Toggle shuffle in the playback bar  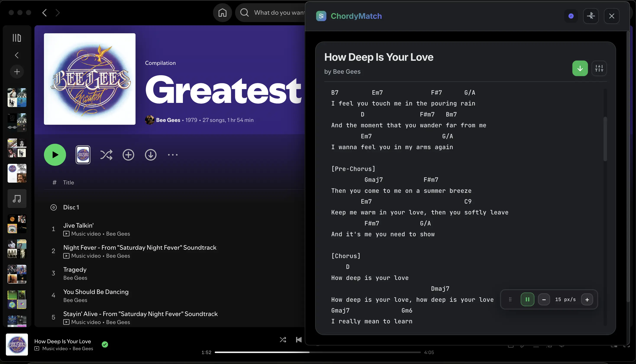(283, 340)
